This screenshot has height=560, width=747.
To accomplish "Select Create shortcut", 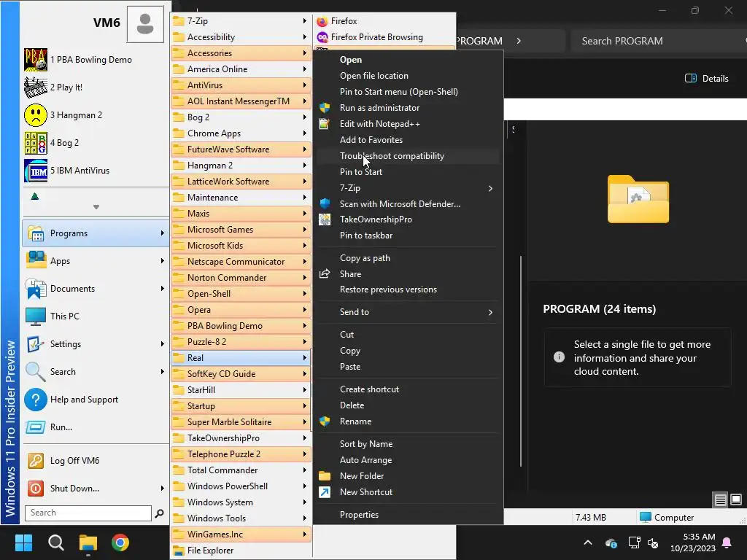I will pos(408,389).
